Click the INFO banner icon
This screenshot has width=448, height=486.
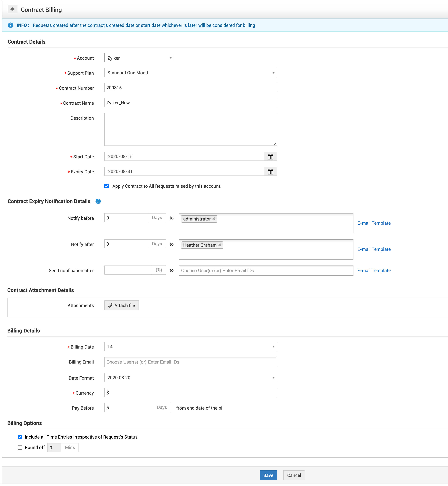coord(10,25)
